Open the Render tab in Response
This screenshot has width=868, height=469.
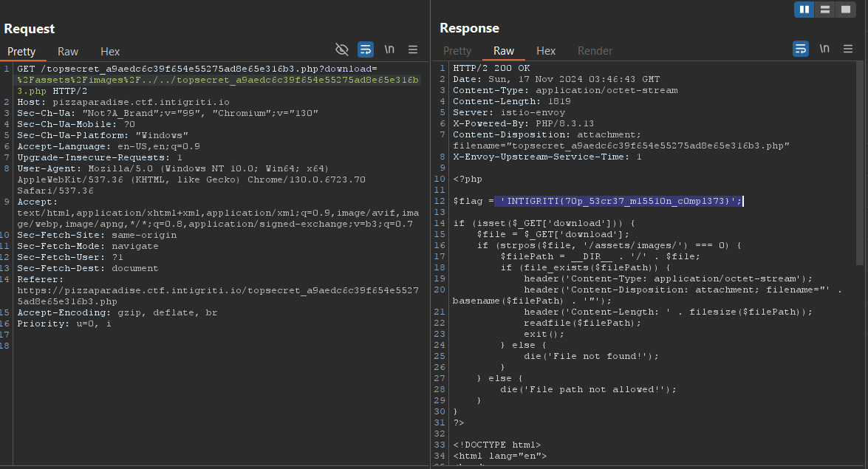(x=595, y=51)
